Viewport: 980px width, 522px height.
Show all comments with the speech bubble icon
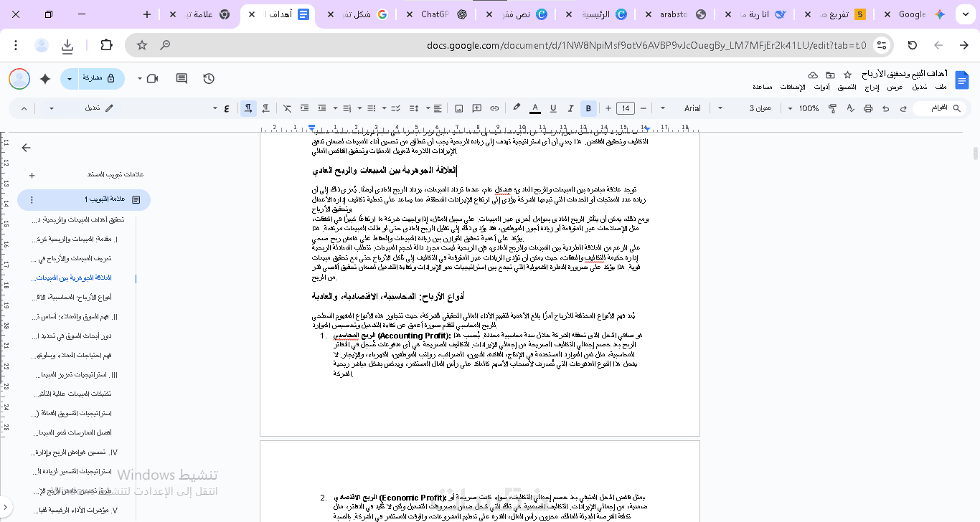pyautogui.click(x=182, y=78)
